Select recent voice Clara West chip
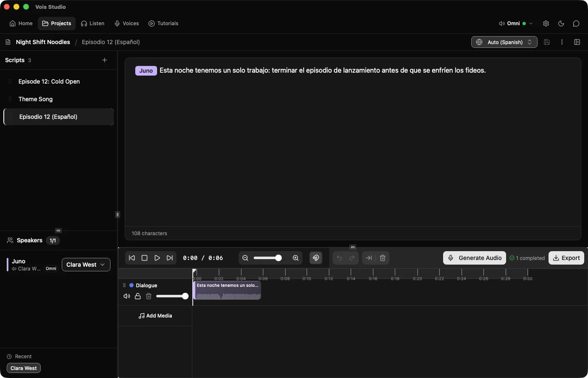This screenshot has height=378, width=588. (x=24, y=368)
